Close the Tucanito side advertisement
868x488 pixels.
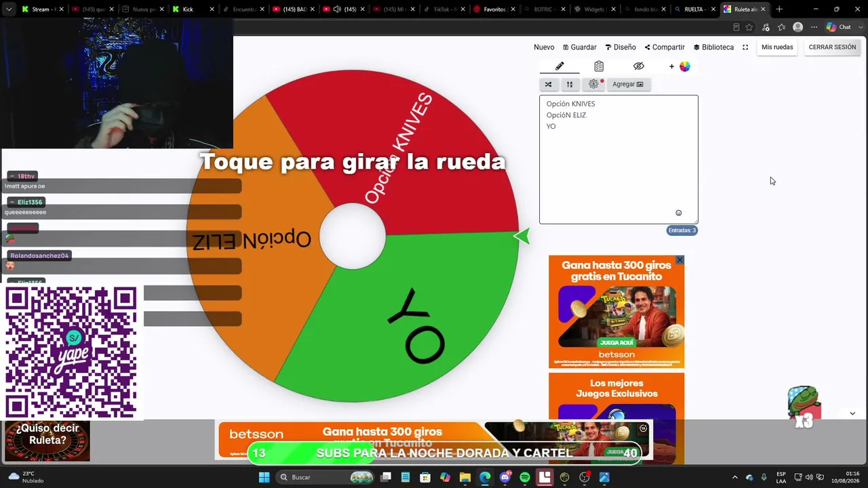(x=679, y=260)
